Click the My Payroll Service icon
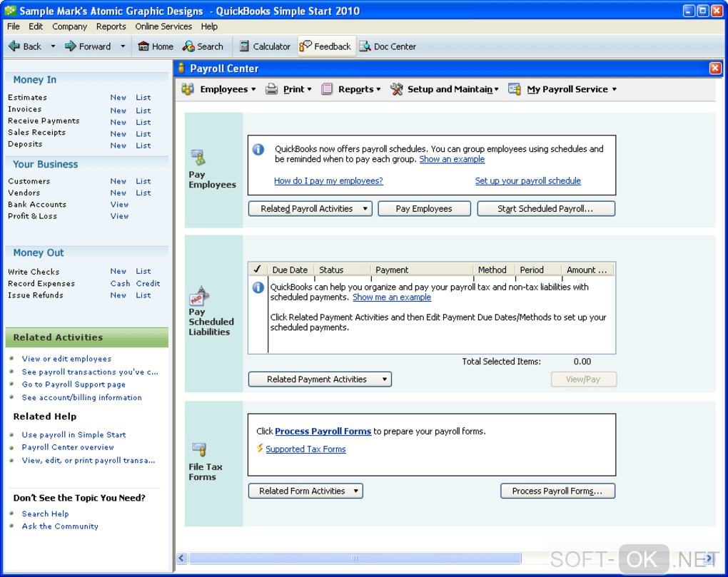The height and width of the screenshot is (577, 728). pyautogui.click(x=515, y=89)
